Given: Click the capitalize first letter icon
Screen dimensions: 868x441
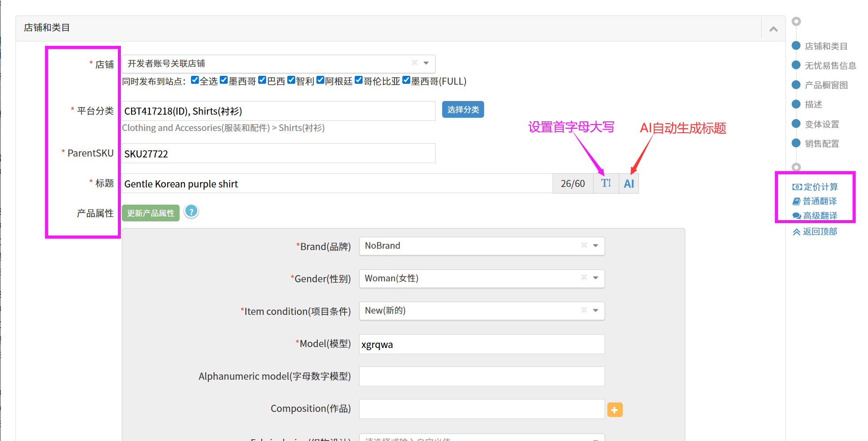Looking at the screenshot, I should [606, 183].
